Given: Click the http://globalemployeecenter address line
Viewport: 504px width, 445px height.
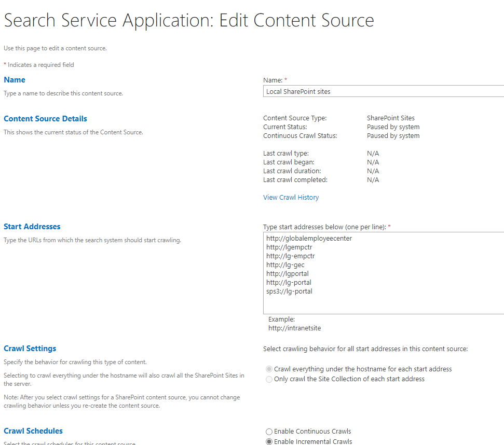Looking at the screenshot, I should [x=309, y=238].
